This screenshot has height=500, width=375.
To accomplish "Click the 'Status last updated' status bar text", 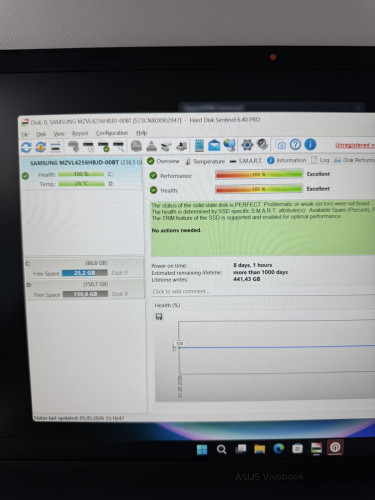I will coord(79,418).
